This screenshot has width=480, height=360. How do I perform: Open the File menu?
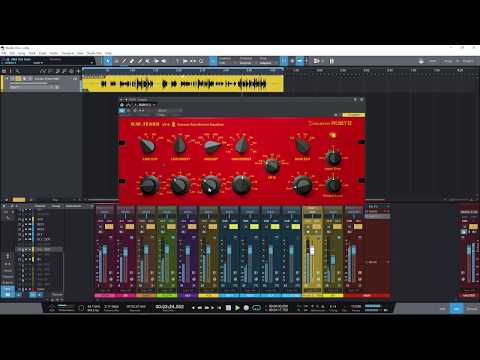(x=4, y=53)
